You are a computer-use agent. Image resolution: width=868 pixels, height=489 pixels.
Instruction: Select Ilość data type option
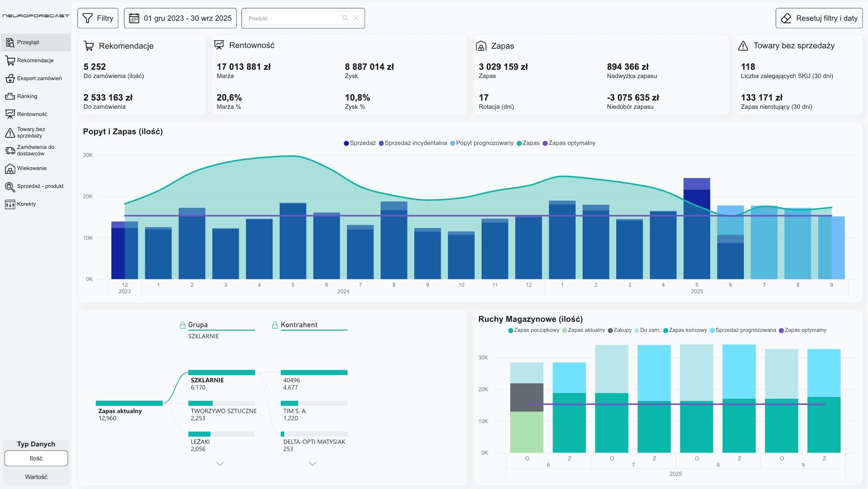[x=36, y=458]
